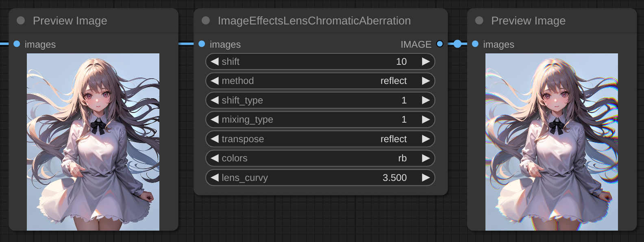Image resolution: width=644 pixels, height=242 pixels.
Task: Click the images input socket on right preview
Action: 475,44
